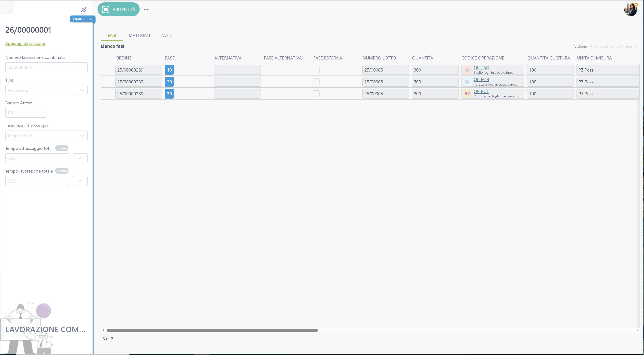Click the OP-TAG gear operation icon
Viewport: 644px width, 355px height.
tap(467, 70)
